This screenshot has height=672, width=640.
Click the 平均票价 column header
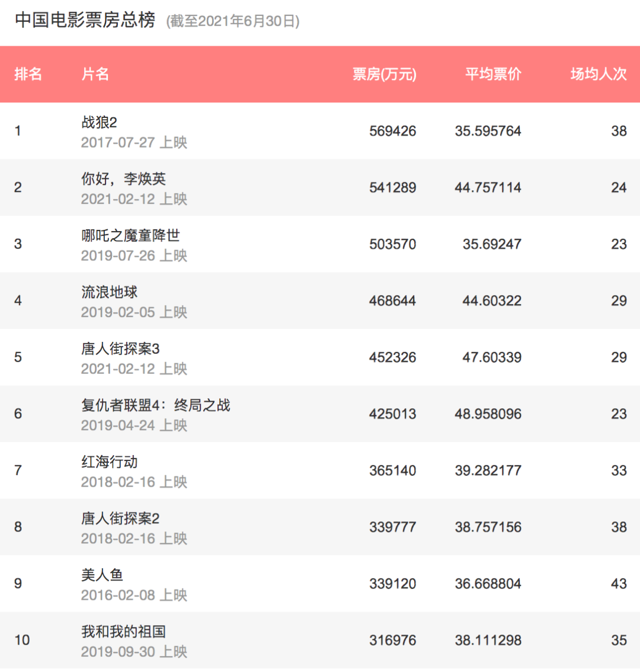494,74
